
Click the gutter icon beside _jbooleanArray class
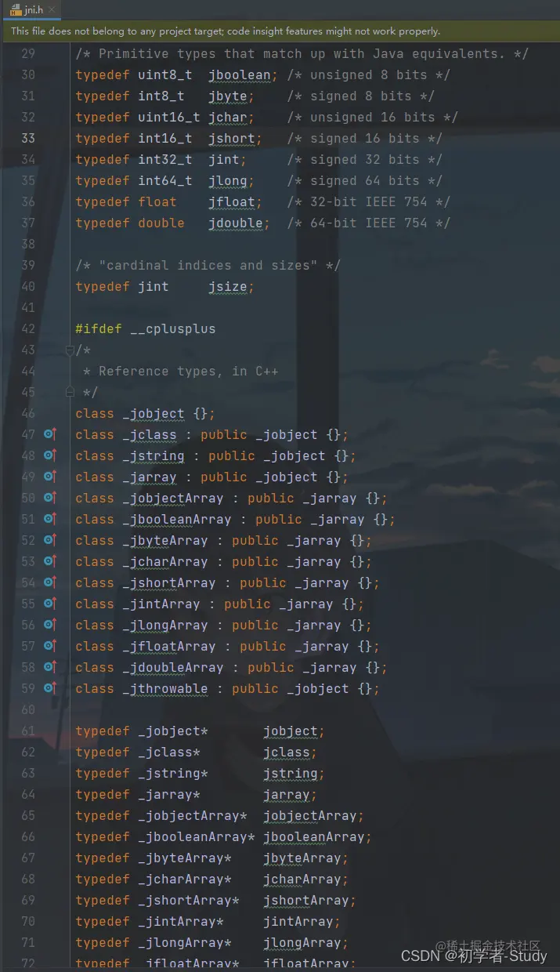pos(50,519)
